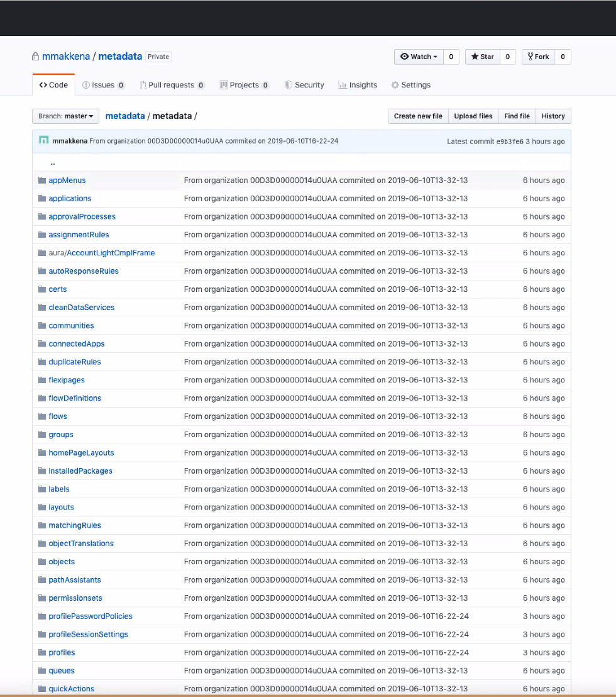616x697 pixels.
Task: Open the mmakkena owner link
Action: 66,57
